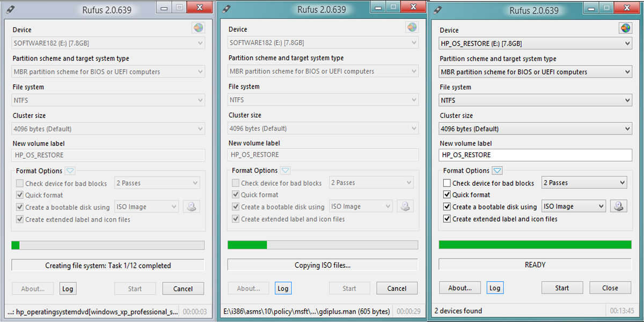
Task: Collapse Format Options arrow in left window
Action: tap(70, 171)
